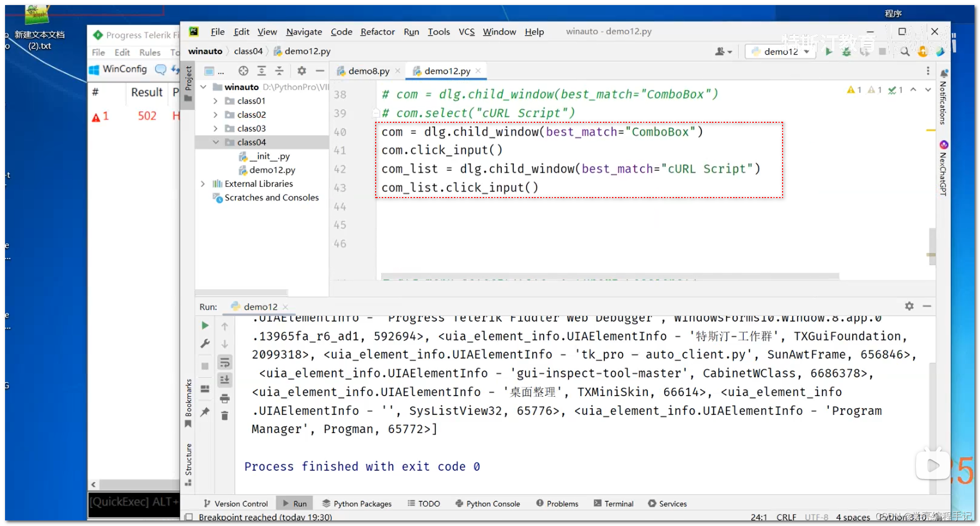The width and height of the screenshot is (980, 526).
Task: Open Run configuration settings with the wrench icon
Action: pyautogui.click(x=204, y=344)
